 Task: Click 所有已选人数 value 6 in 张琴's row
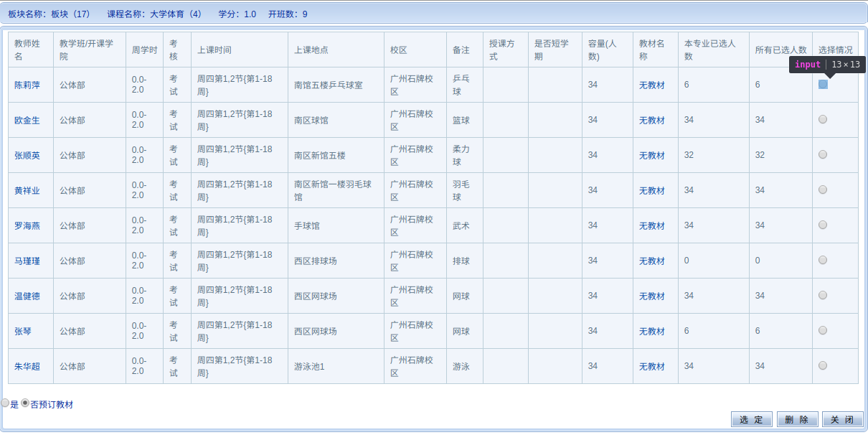758,331
